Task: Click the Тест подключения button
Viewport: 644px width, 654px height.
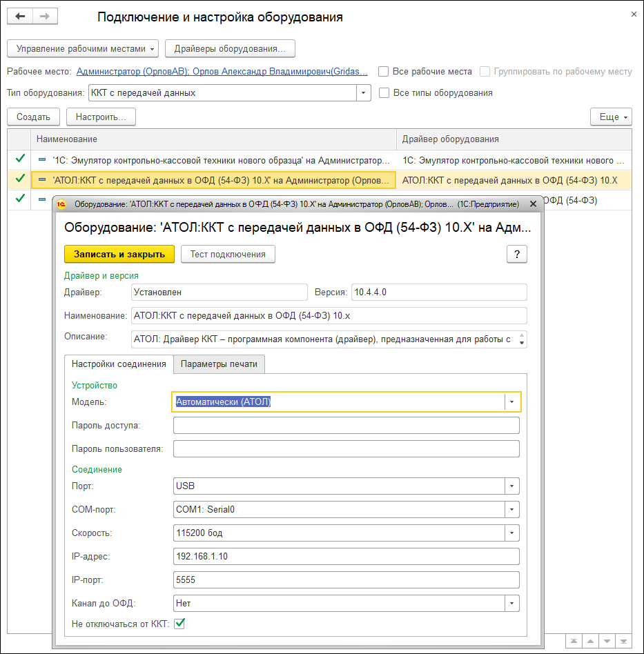Action: (x=228, y=254)
